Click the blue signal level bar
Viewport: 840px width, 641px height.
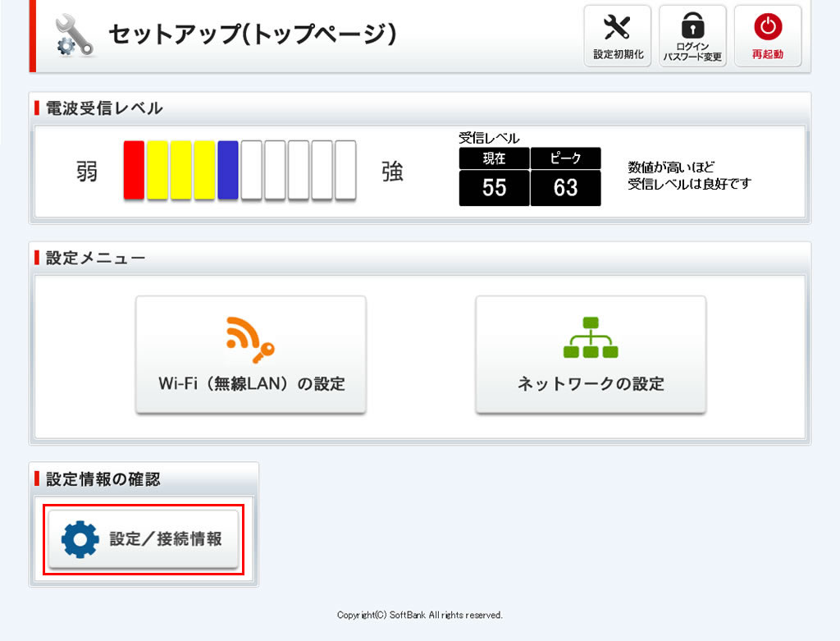click(228, 170)
